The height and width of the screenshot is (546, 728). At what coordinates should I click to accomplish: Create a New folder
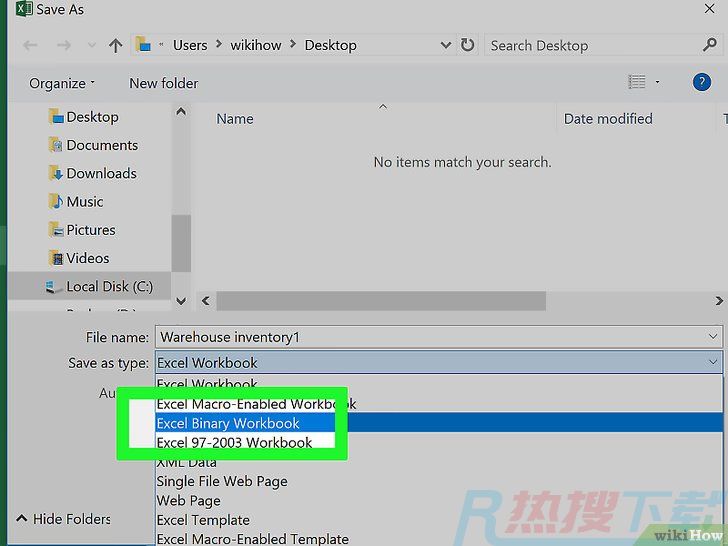pos(163,83)
